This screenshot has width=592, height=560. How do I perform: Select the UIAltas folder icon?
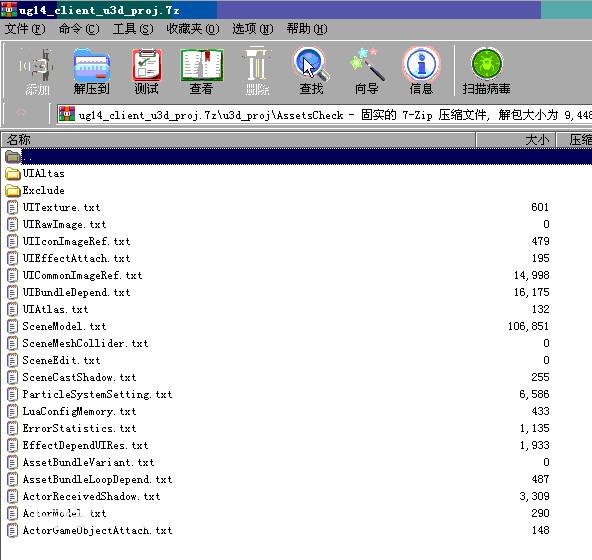(x=13, y=174)
